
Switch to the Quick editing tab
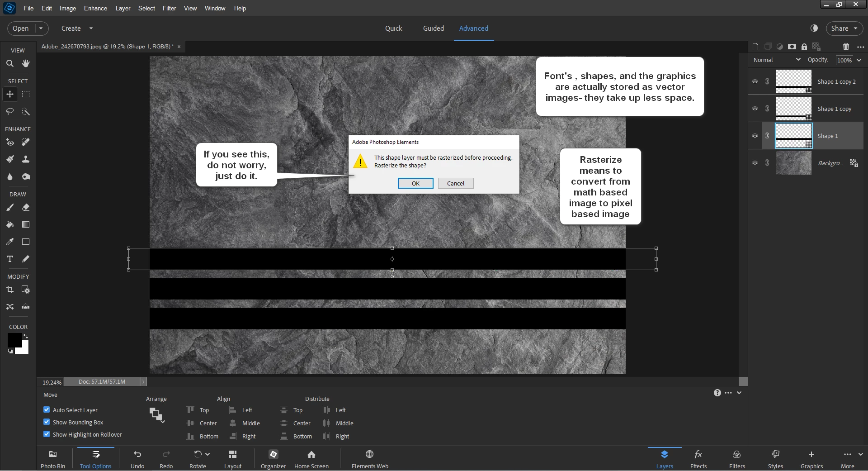tap(393, 28)
